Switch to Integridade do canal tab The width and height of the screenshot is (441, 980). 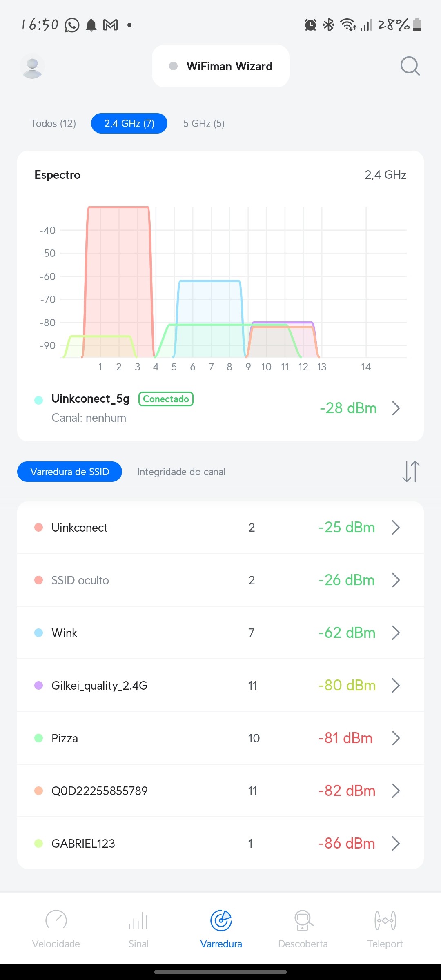pos(181,472)
